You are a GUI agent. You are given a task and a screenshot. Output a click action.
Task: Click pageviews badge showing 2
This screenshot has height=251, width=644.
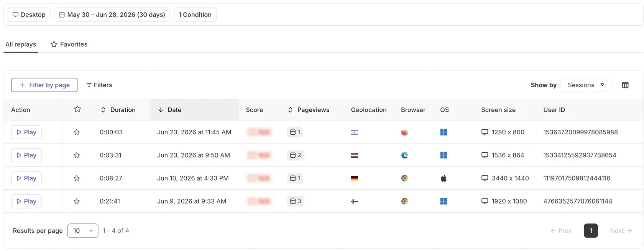[296, 155]
